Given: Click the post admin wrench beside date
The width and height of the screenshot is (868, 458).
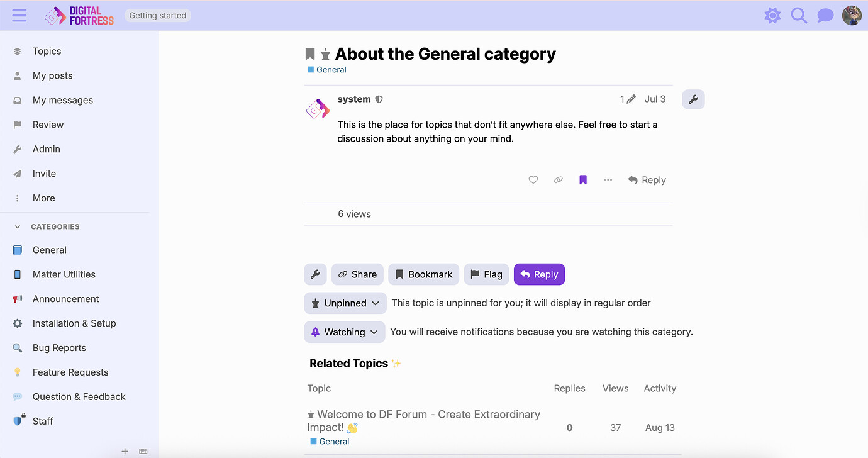Looking at the screenshot, I should (693, 99).
